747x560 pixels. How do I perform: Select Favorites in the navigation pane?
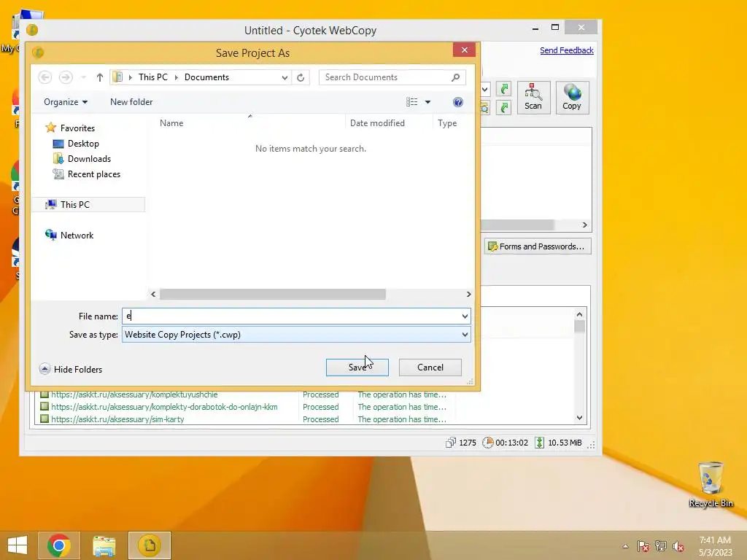point(71,128)
